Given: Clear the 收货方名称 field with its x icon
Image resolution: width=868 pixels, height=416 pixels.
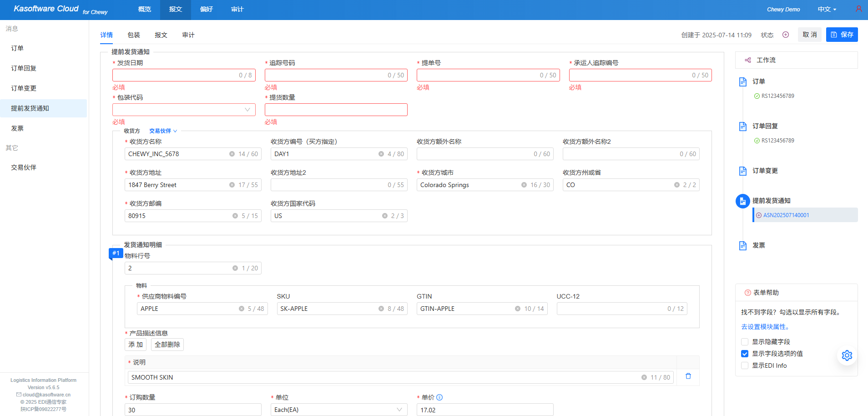Looking at the screenshot, I should 232,154.
